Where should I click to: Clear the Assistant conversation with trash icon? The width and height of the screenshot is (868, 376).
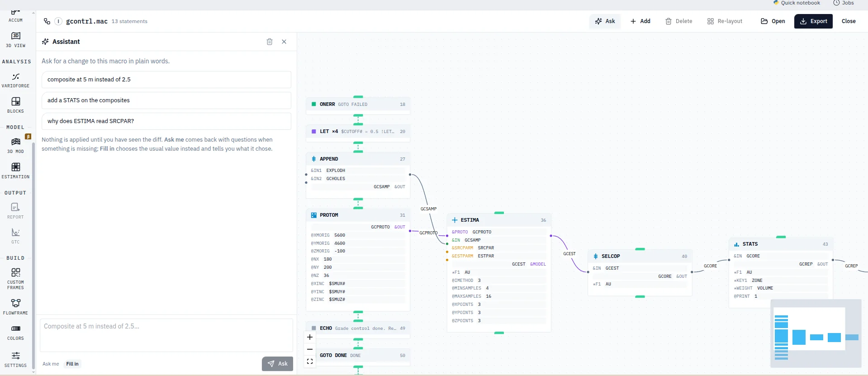270,42
